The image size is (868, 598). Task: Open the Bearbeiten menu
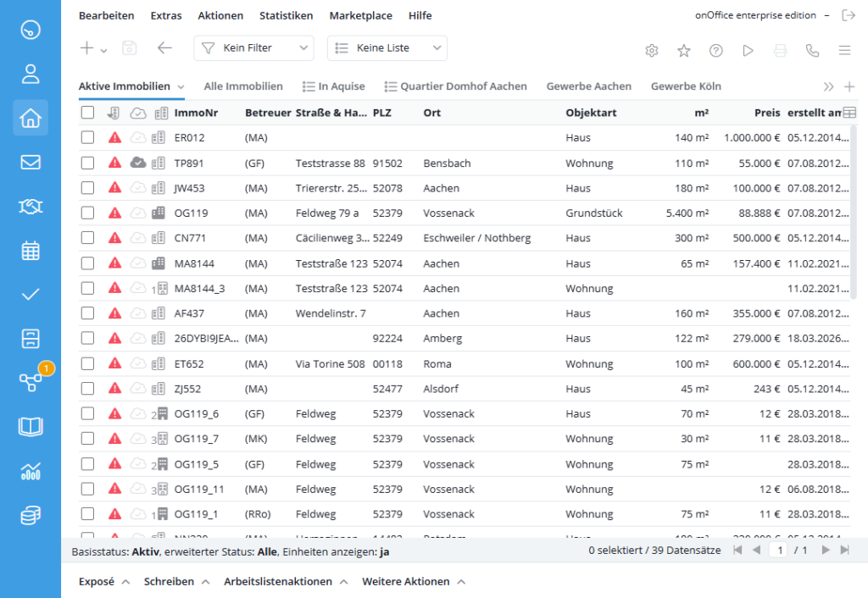pyautogui.click(x=106, y=15)
